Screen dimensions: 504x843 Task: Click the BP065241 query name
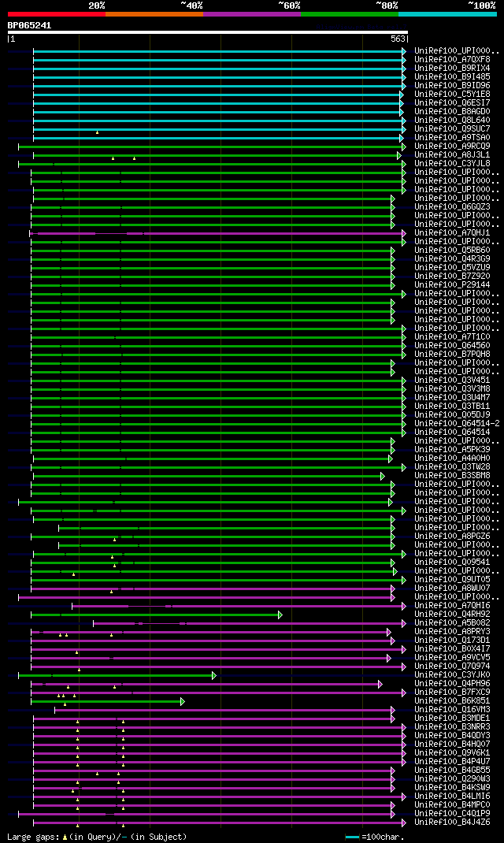point(30,25)
